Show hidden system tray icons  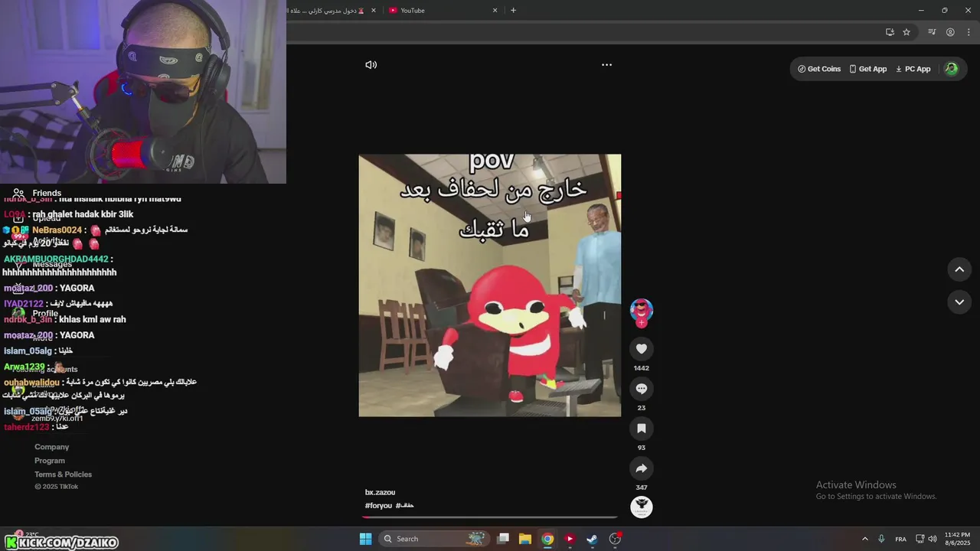click(x=865, y=539)
